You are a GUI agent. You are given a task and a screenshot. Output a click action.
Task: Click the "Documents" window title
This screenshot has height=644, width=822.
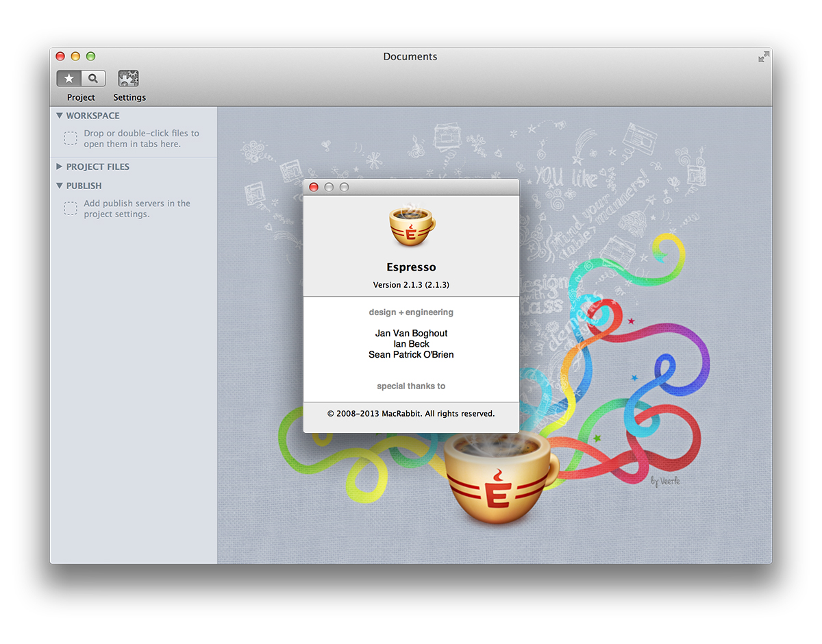click(410, 57)
